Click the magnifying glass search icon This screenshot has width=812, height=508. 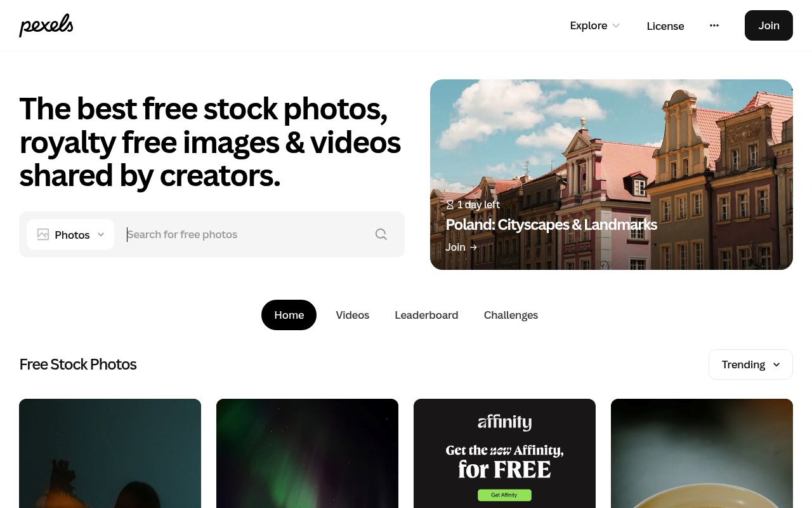381,234
